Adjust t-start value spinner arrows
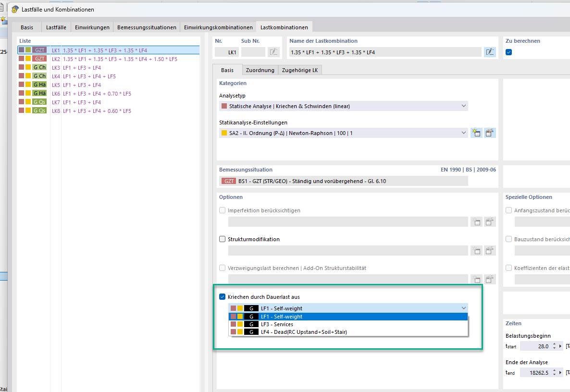 pos(554,346)
